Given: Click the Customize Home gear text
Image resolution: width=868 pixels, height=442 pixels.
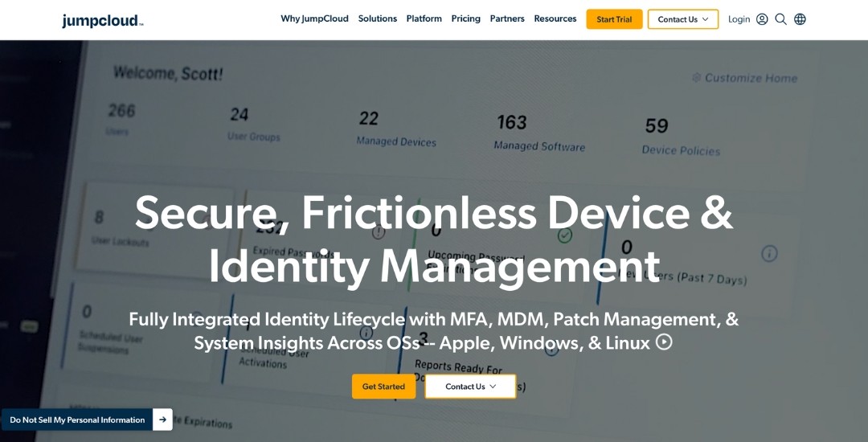Looking at the screenshot, I should [x=744, y=78].
